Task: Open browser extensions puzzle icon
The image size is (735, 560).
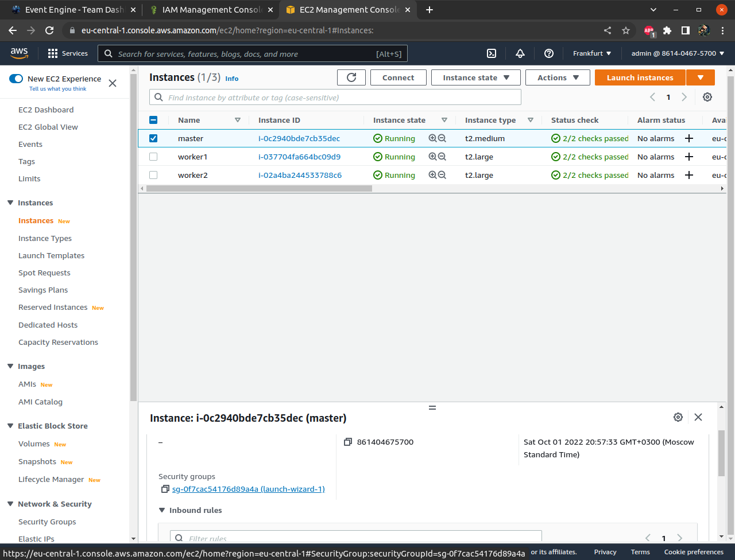Action: tap(667, 30)
